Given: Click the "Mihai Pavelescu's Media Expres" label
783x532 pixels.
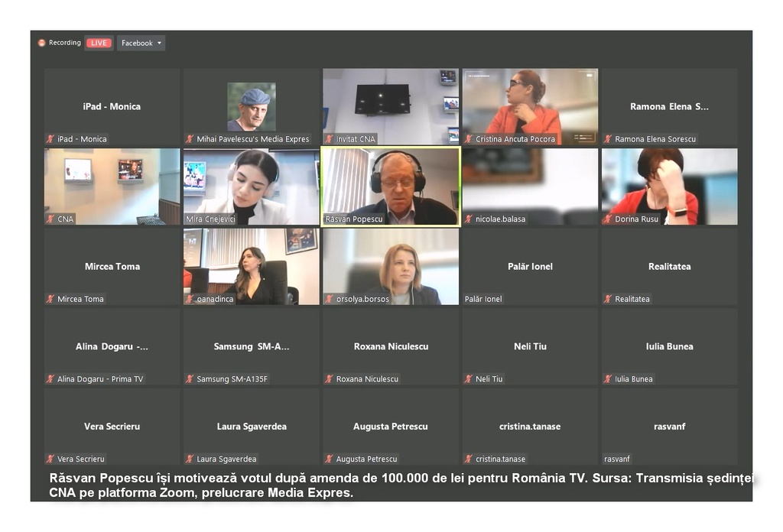Looking at the screenshot, I should (x=252, y=139).
